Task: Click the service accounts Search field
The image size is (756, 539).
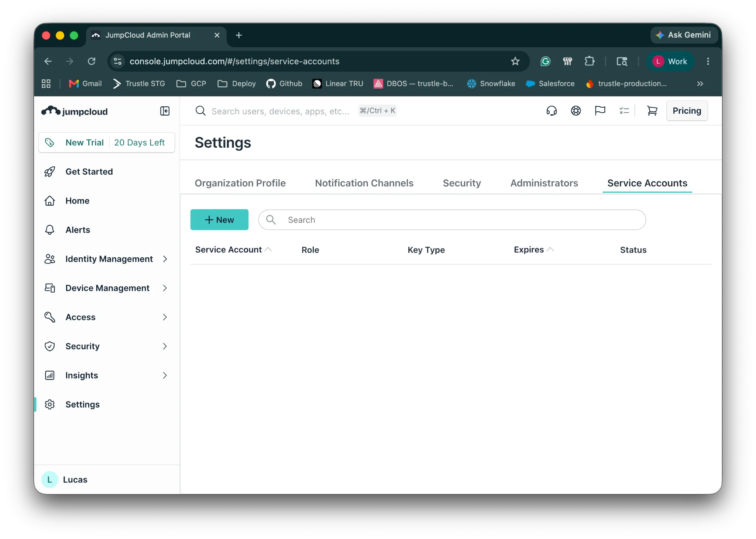Action: (452, 220)
